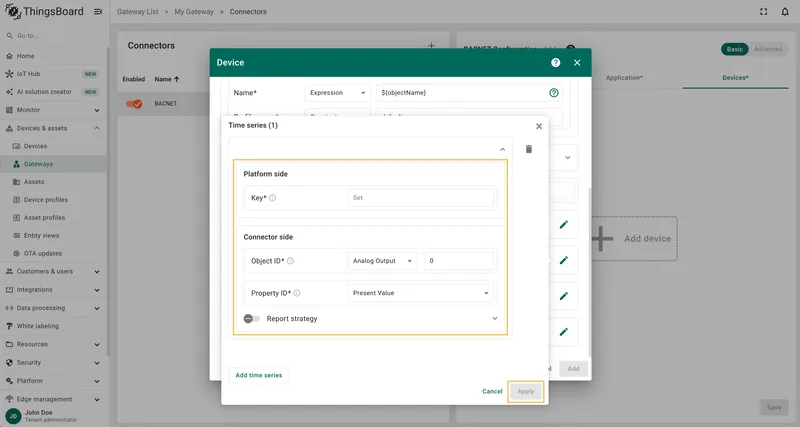Close the Device dialog
The image size is (800, 427).
pyautogui.click(x=577, y=62)
